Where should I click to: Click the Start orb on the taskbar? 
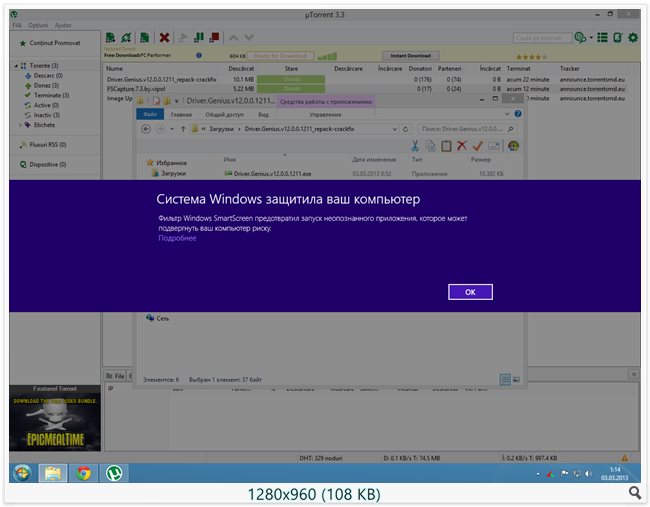click(x=22, y=473)
